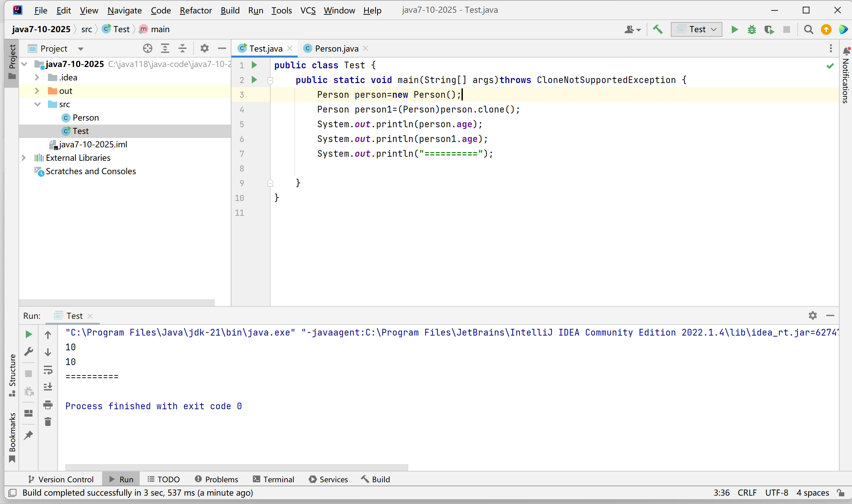The image size is (852, 504).
Task: Minimize the Run tool window
Action: point(830,315)
